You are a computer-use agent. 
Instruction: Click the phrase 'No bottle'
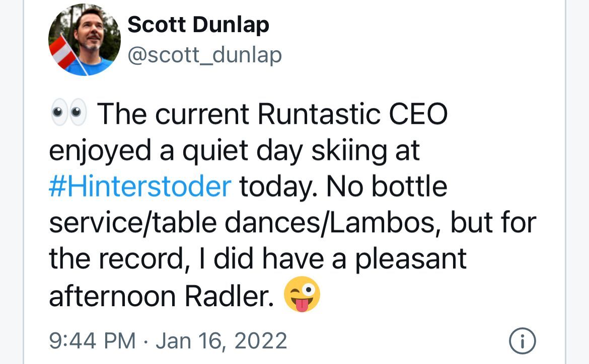point(387,187)
